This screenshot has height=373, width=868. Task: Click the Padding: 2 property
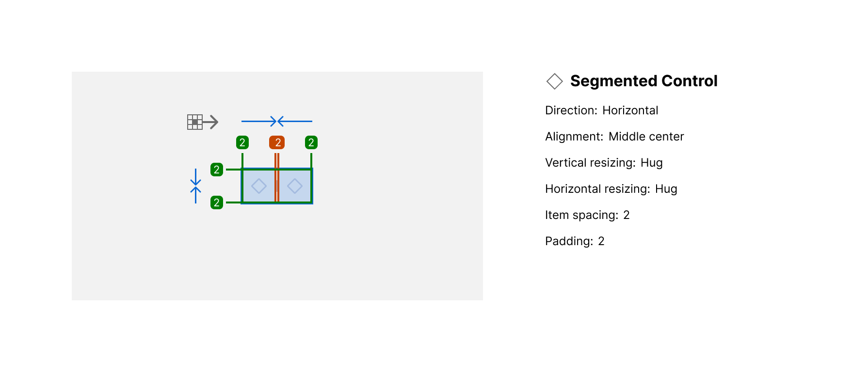[574, 241]
